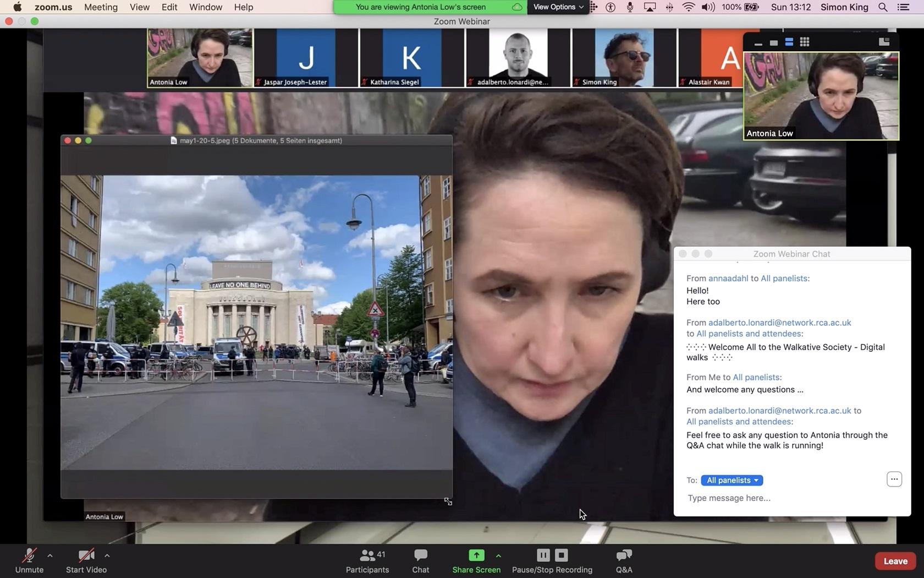Open the Window menu in menu bar
Image resolution: width=924 pixels, height=578 pixels.
[x=206, y=7]
